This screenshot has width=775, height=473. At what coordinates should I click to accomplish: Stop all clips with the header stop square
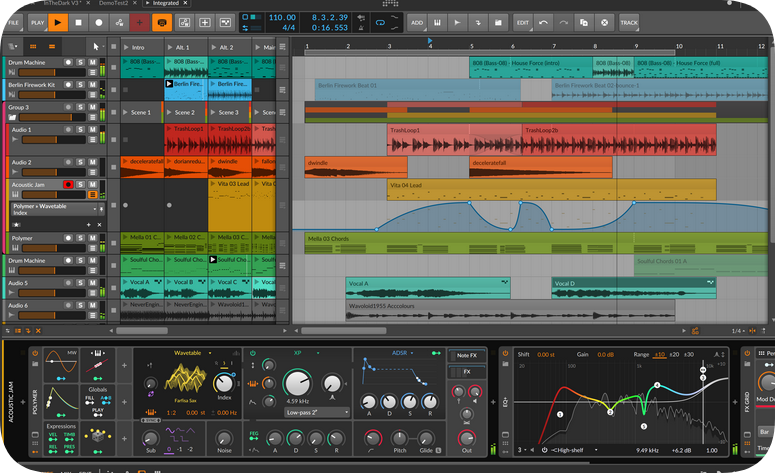tap(114, 46)
